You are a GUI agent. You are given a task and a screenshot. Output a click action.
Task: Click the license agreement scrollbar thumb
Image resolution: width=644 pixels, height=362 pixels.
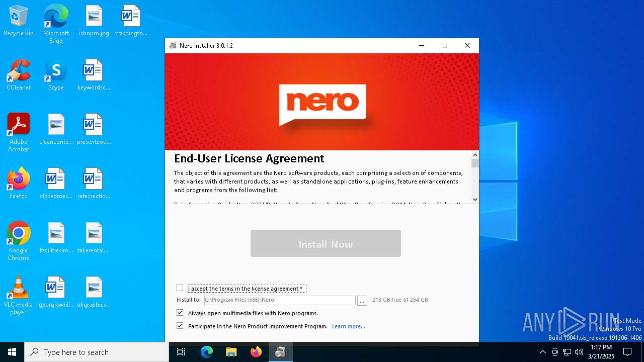[x=475, y=163]
